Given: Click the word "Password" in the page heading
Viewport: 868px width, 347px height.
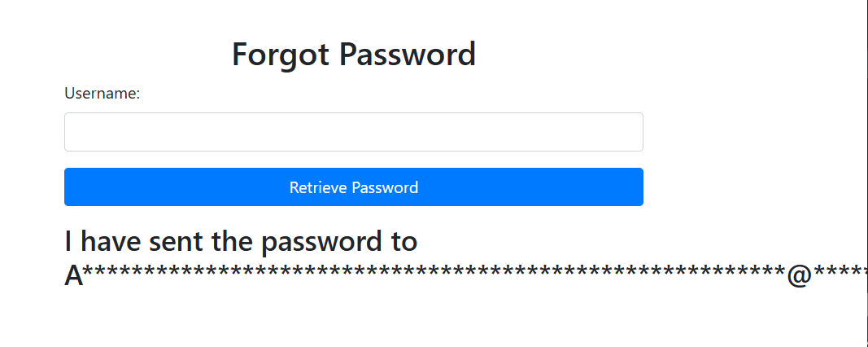Looking at the screenshot, I should [x=407, y=55].
